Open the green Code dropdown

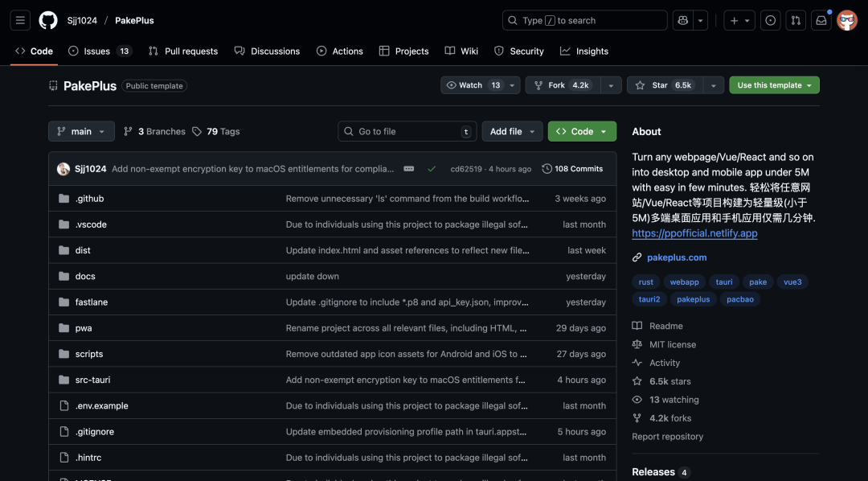pos(582,131)
